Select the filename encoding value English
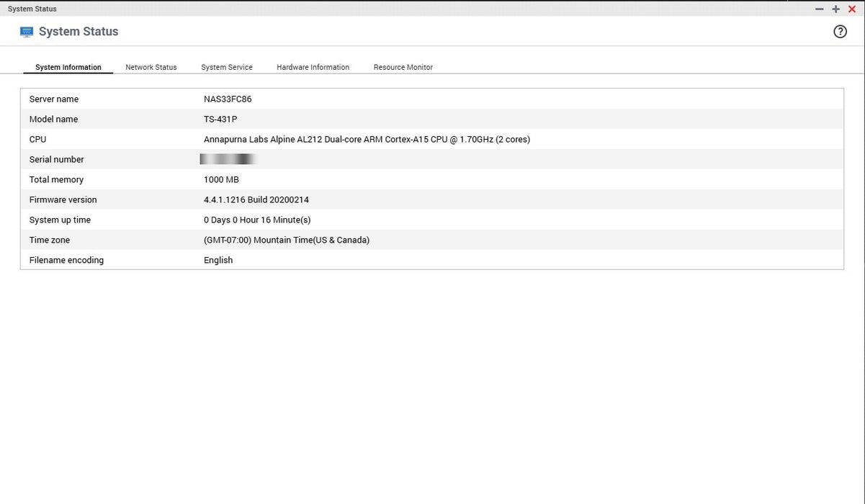The width and height of the screenshot is (865, 504). pyautogui.click(x=218, y=261)
